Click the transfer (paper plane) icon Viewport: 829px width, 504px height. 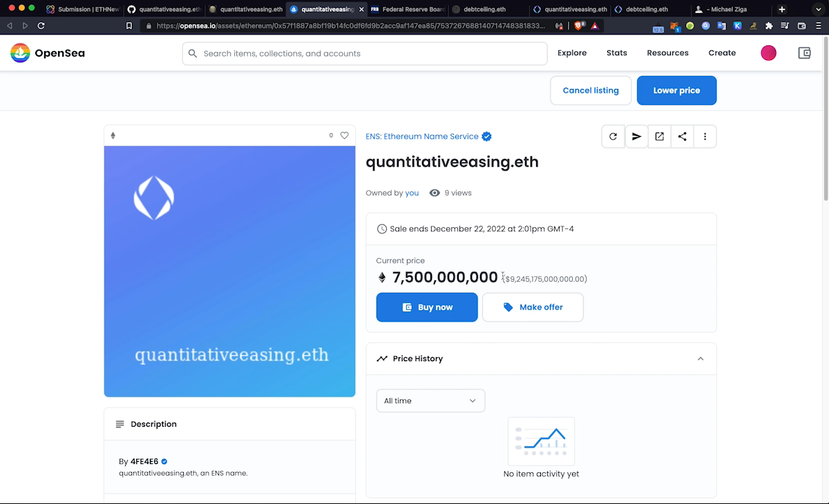636,137
